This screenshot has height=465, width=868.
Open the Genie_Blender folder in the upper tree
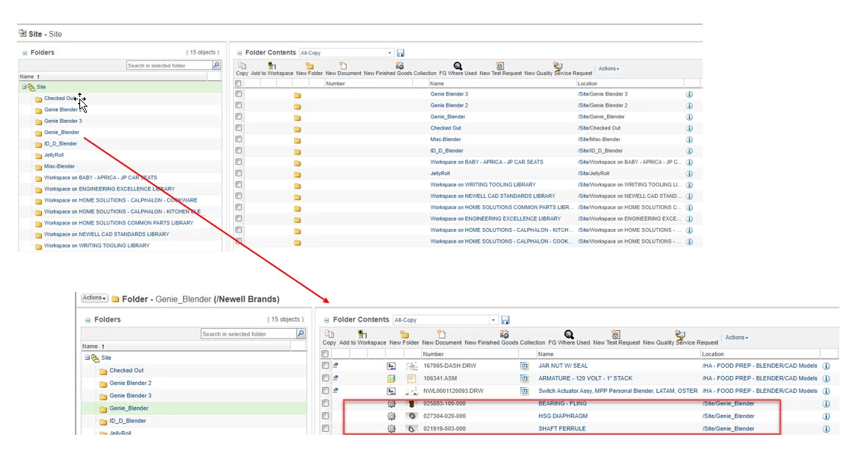[x=62, y=132]
